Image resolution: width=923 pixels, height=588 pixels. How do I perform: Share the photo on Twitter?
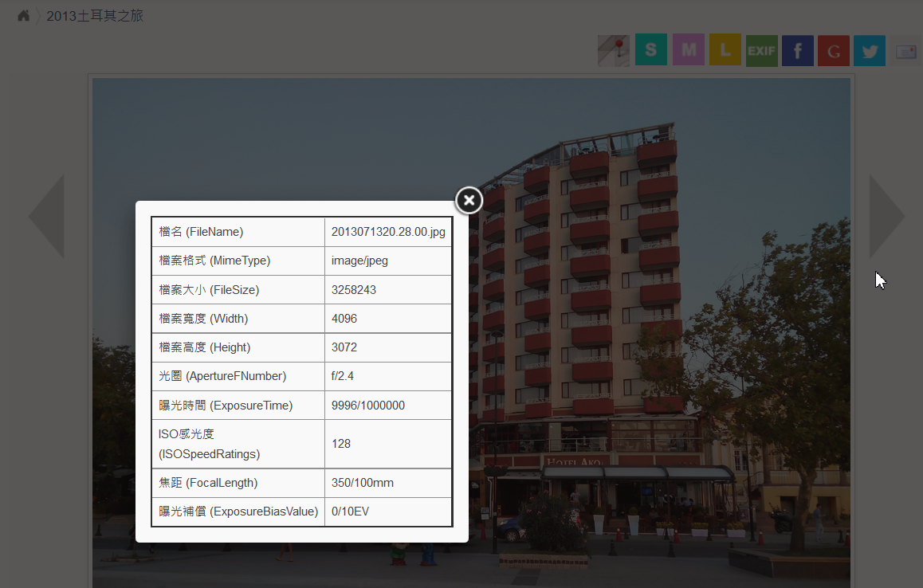(870, 50)
